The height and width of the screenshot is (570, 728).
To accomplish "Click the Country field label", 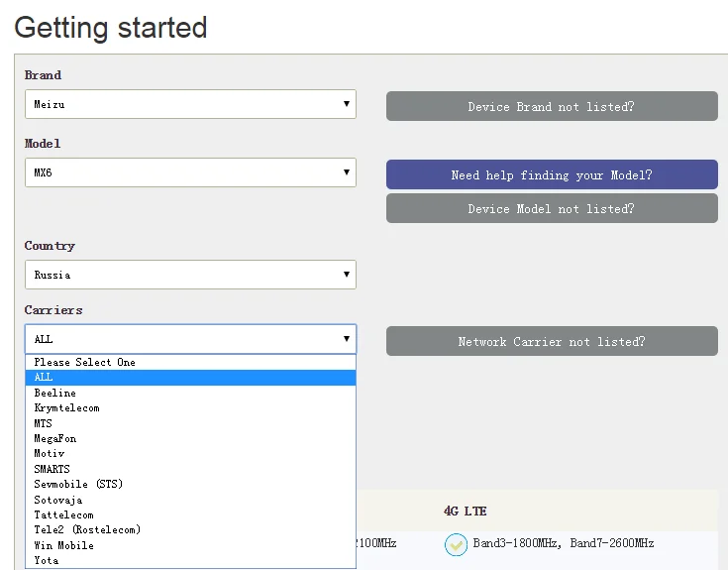I will point(50,245).
